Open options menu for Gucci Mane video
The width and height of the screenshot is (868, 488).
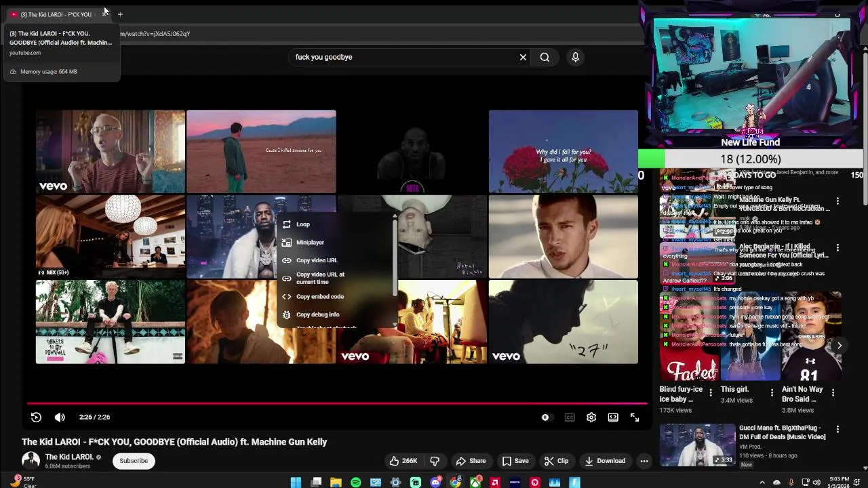coord(837,429)
